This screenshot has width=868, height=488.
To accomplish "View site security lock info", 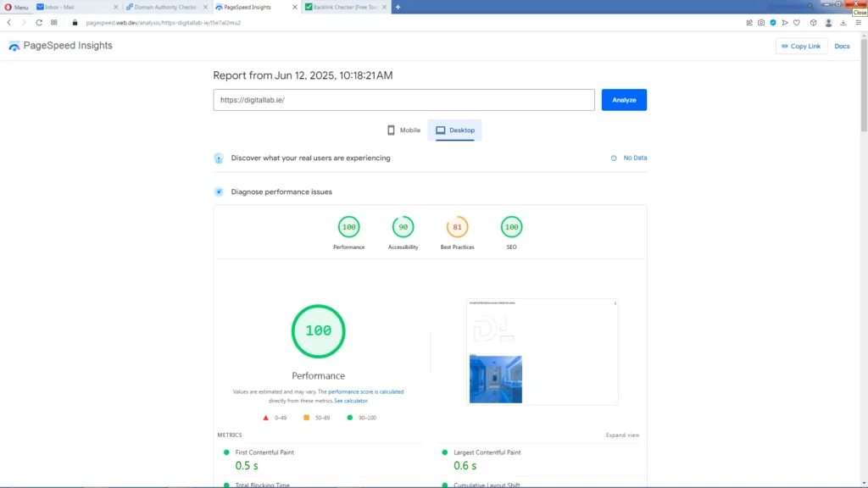I will click(75, 23).
